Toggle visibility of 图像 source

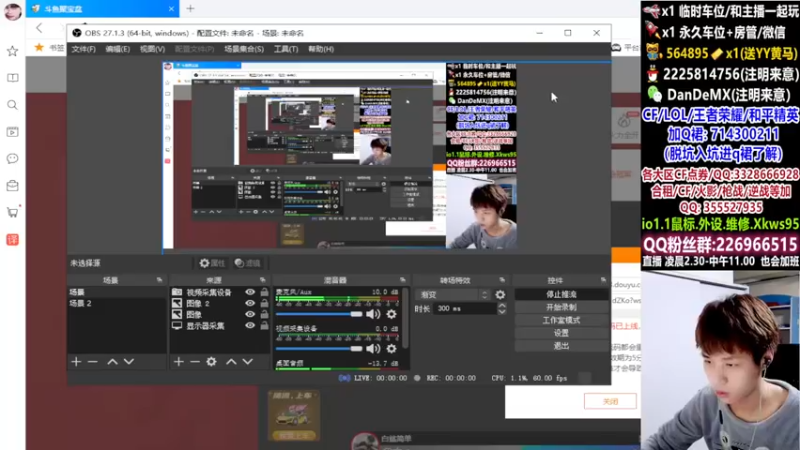250,314
